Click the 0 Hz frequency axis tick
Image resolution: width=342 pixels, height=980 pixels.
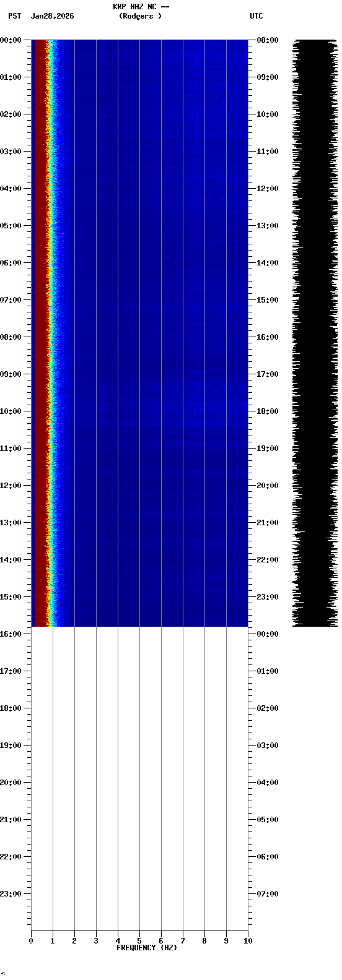coord(31,941)
